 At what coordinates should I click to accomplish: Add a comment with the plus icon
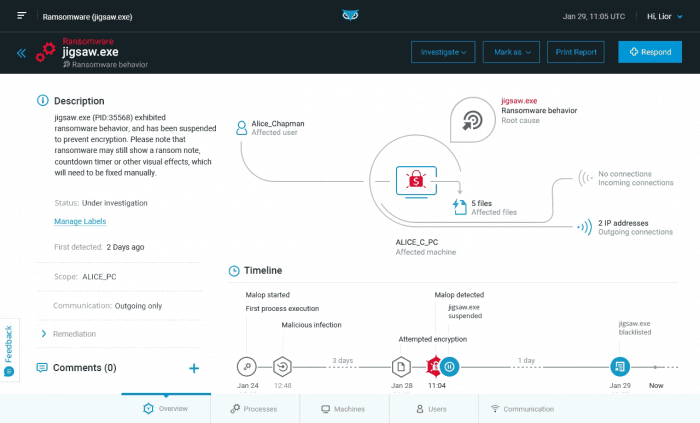point(194,368)
